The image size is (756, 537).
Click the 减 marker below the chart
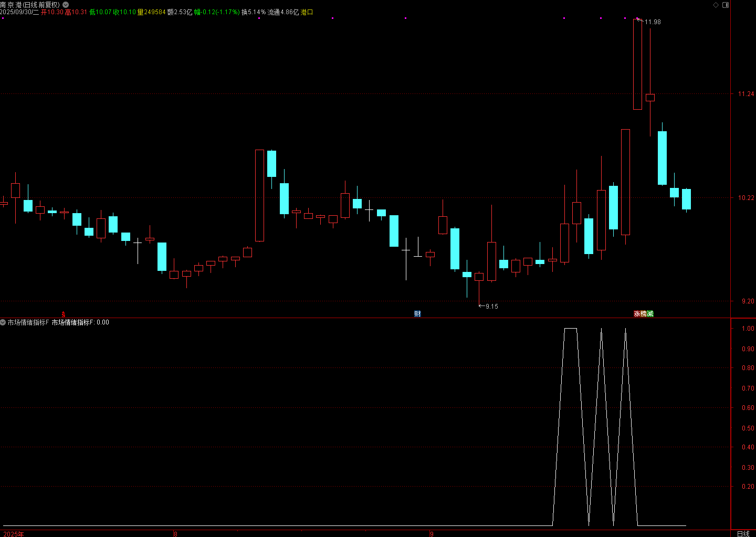650,314
